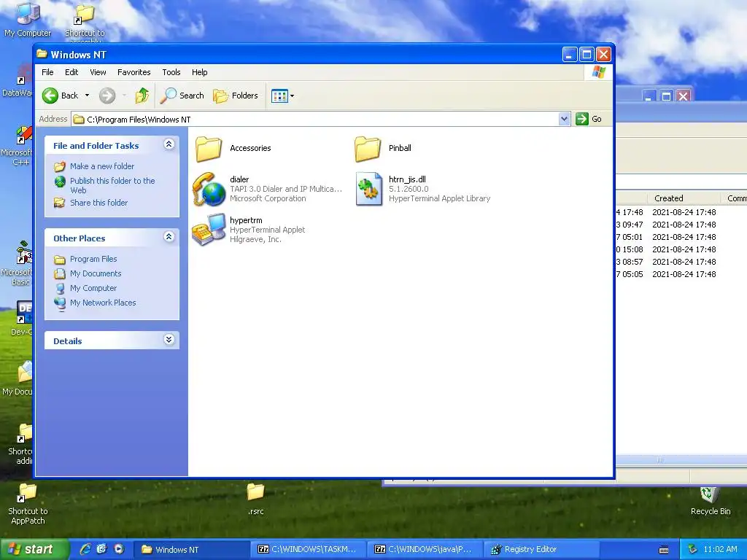This screenshot has height=560, width=747.
Task: Select Microsoft C++ desktop shortcut
Action: click(18, 146)
